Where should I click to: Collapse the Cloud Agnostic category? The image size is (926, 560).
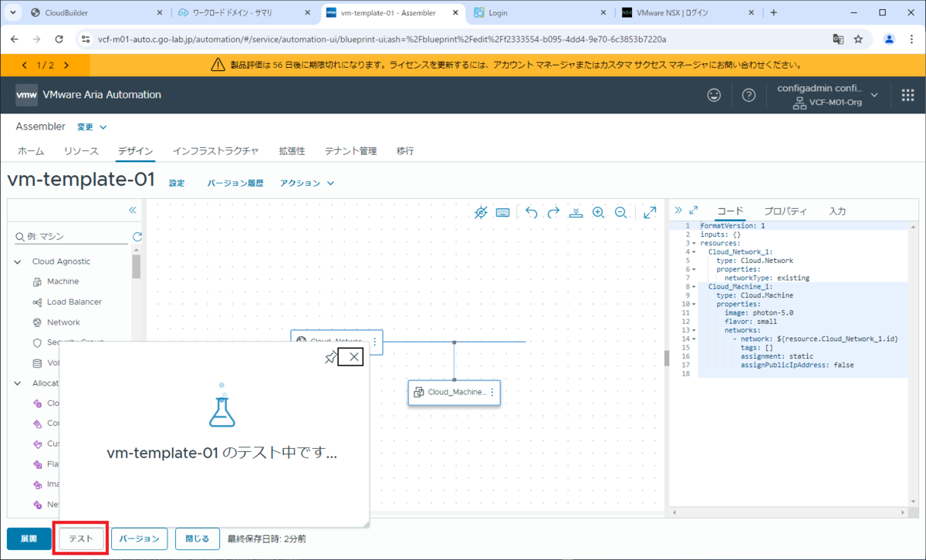tap(18, 261)
